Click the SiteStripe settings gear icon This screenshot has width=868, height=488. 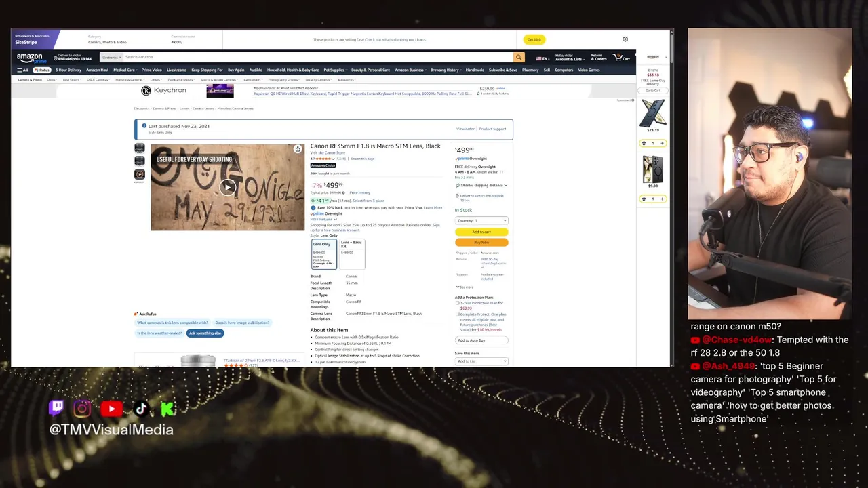[x=625, y=39]
